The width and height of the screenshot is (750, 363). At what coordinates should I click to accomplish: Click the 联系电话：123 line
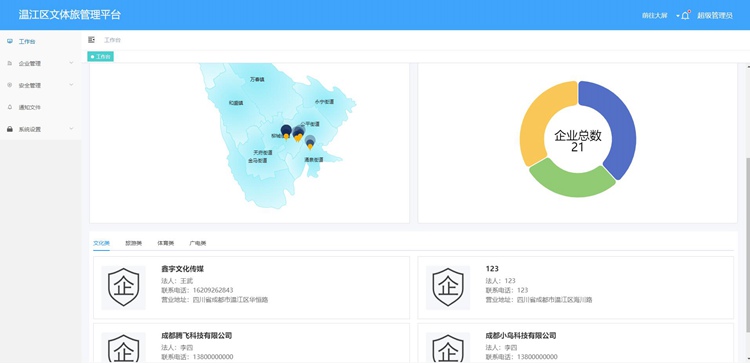(507, 290)
